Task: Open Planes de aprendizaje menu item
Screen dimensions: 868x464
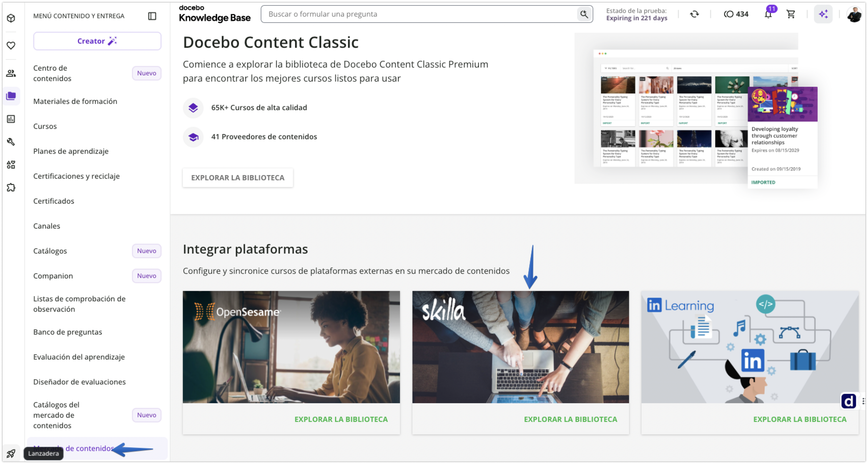Action: [x=71, y=151]
